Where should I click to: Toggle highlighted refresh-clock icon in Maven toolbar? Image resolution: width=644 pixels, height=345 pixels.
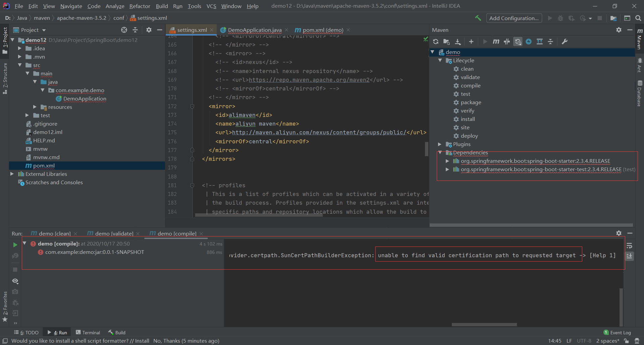518,42
